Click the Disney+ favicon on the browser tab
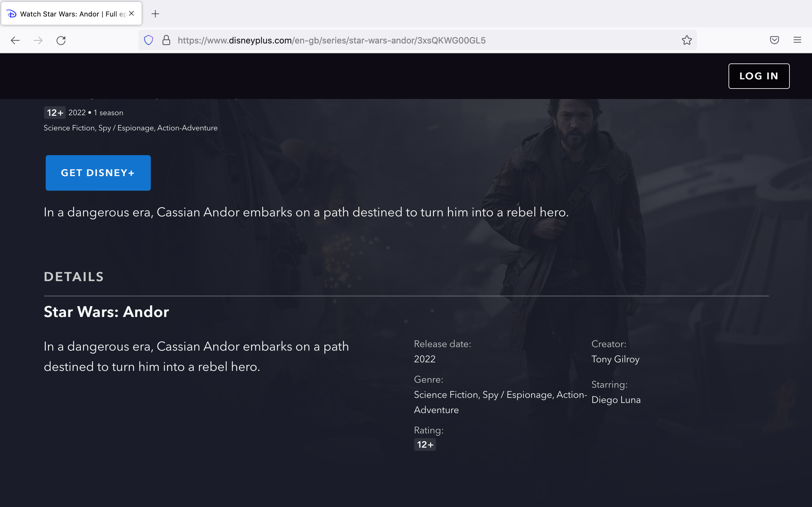812x507 pixels. pos(12,13)
